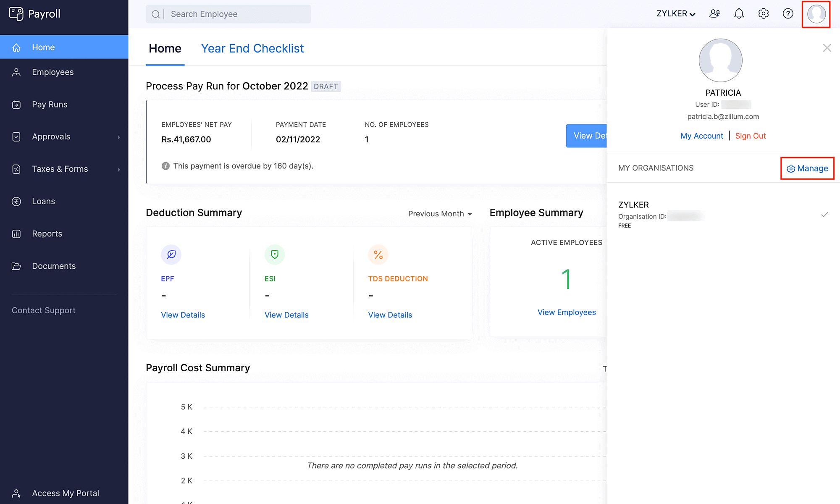This screenshot has width=840, height=504.
Task: Click the TDS Deduction percent icon
Action: [378, 255]
